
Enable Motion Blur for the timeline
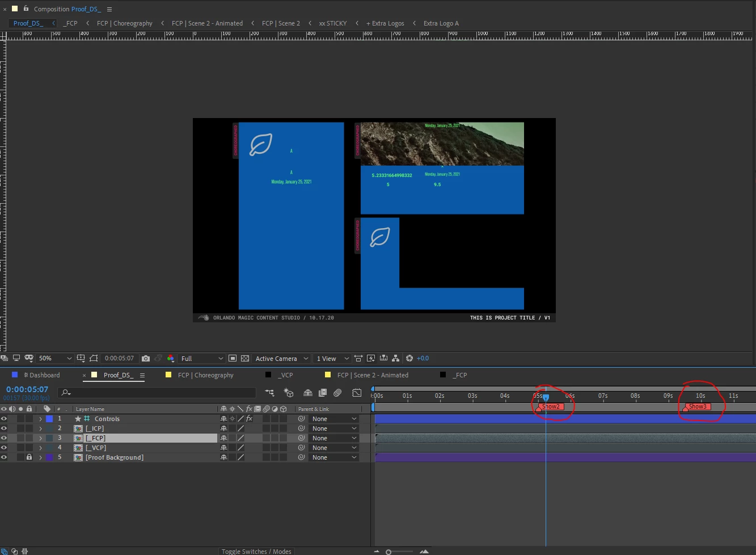pos(337,393)
